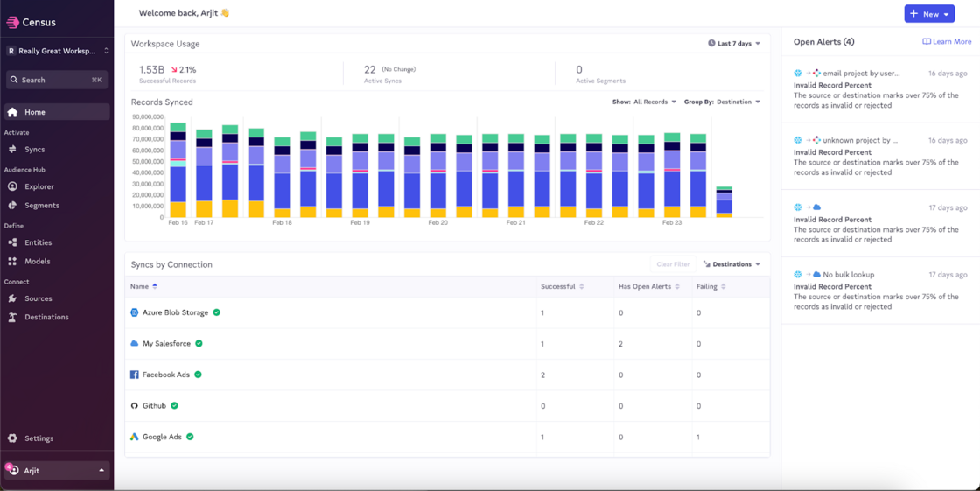Open the Learn More link
The width and height of the screenshot is (980, 491).
(947, 42)
